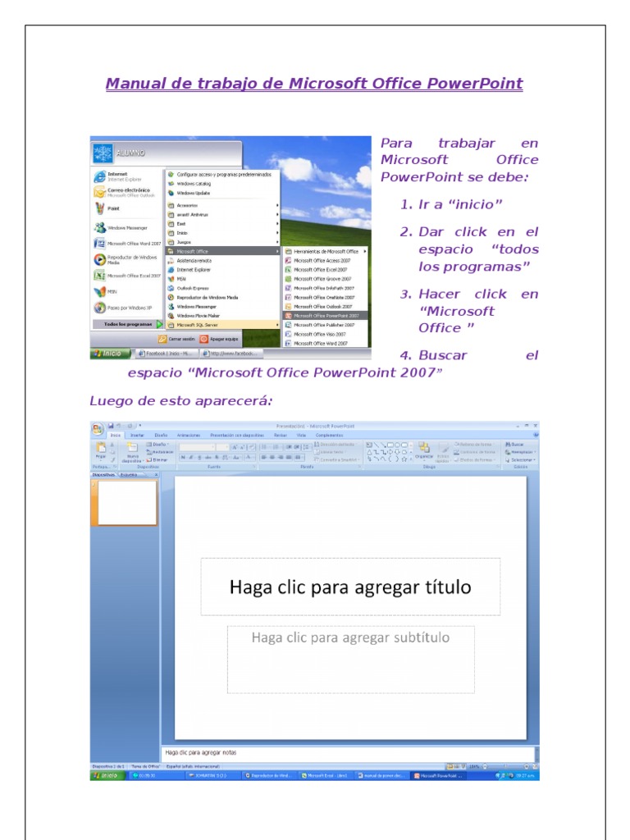
Task: Click Inicio button on lower screenshot taskbar
Action: coord(109,775)
